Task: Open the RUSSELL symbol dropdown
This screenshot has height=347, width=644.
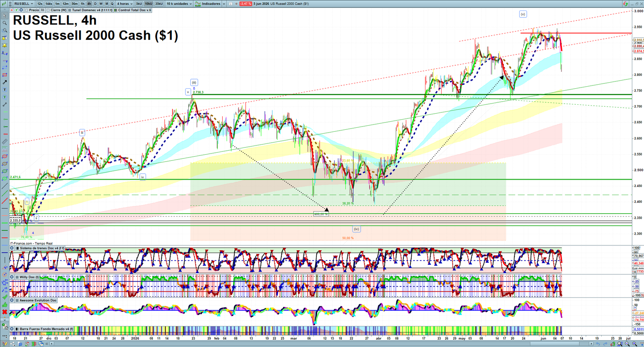Action: pos(24,4)
